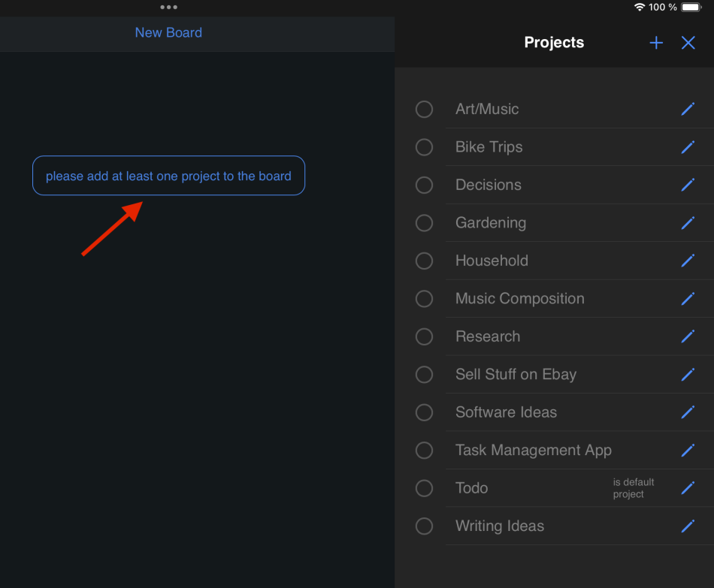The image size is (714, 588).
Task: Open the editor for Sell Stuff on Ebay
Action: (x=688, y=374)
